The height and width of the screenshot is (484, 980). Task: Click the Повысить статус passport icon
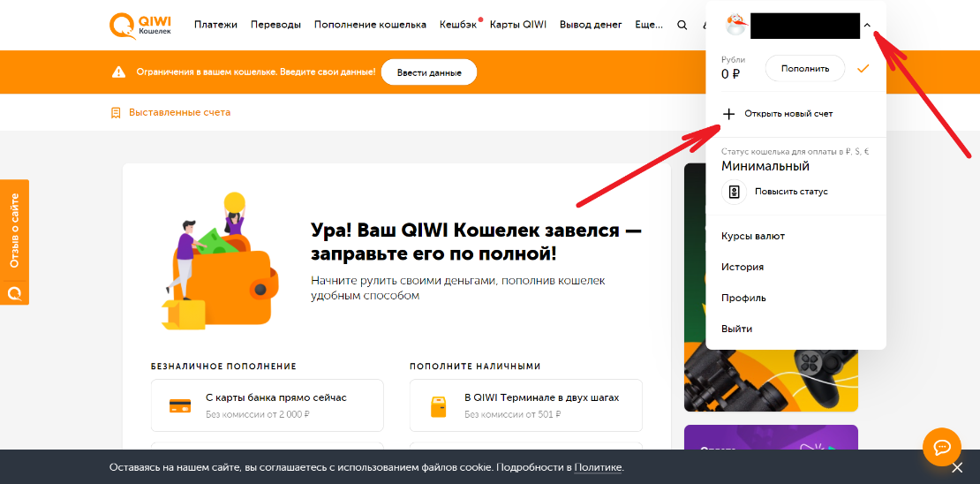[x=735, y=192]
